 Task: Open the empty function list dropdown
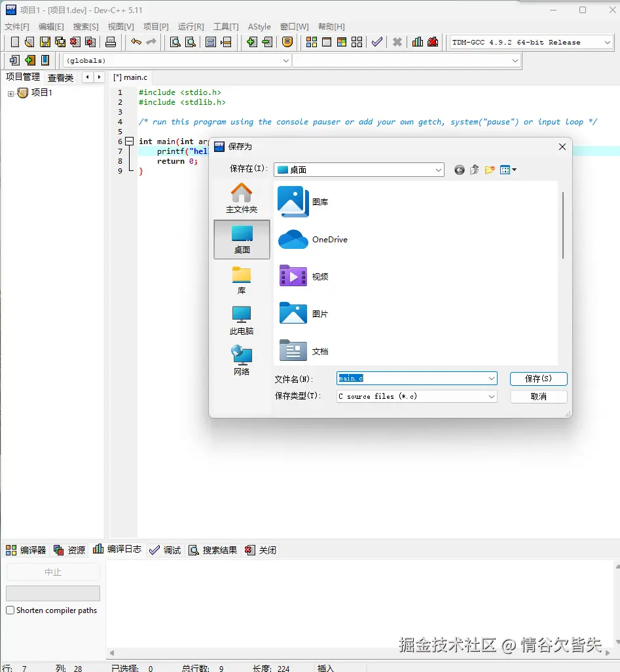(407, 61)
